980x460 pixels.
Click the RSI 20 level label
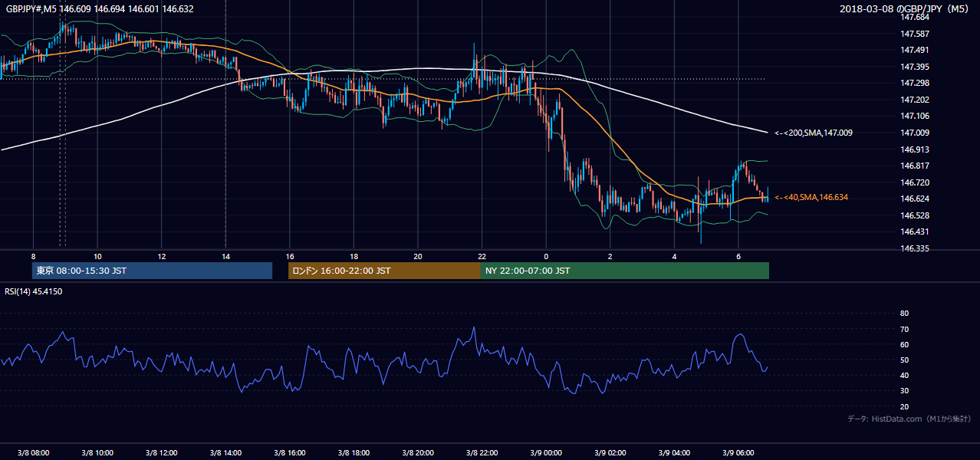tap(904, 406)
